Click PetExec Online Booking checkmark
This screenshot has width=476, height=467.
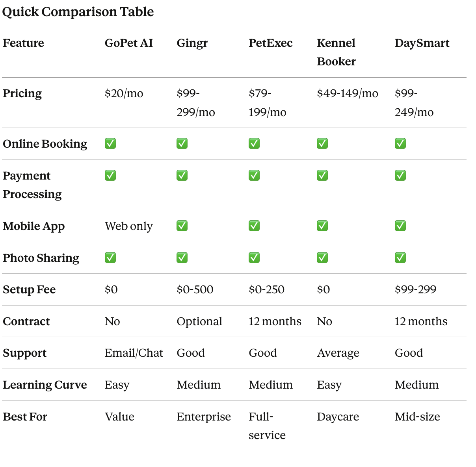click(254, 143)
